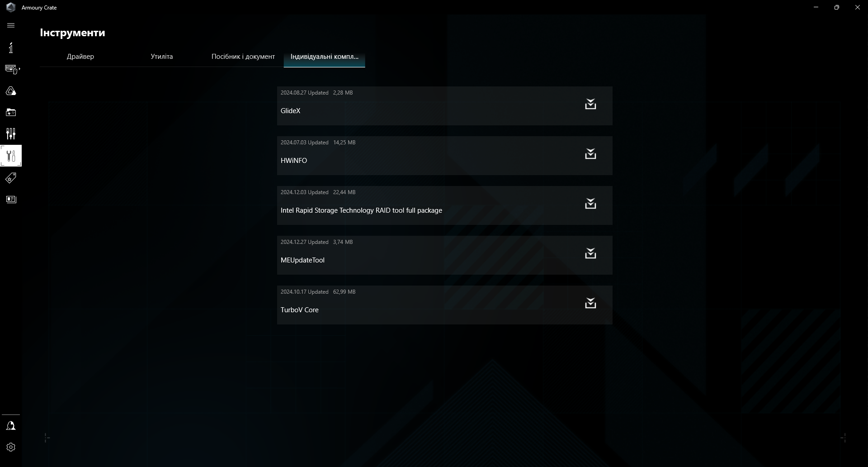The height and width of the screenshot is (467, 868).
Task: Click the MEUpdateTool entry name
Action: pos(302,260)
